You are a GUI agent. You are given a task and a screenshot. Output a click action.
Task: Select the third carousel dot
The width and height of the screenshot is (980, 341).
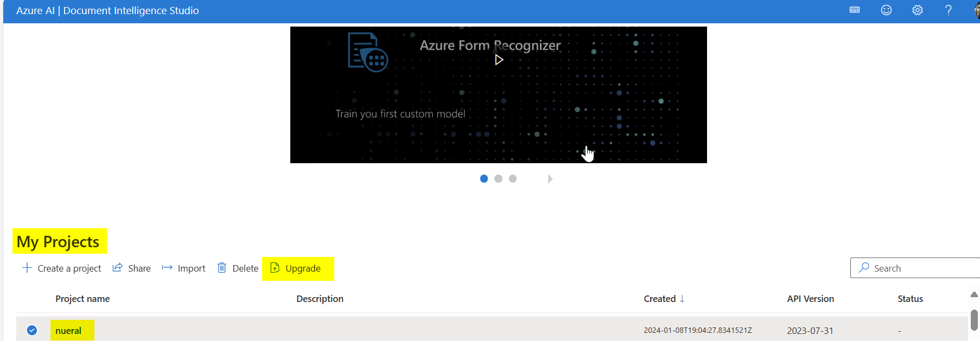click(x=513, y=178)
